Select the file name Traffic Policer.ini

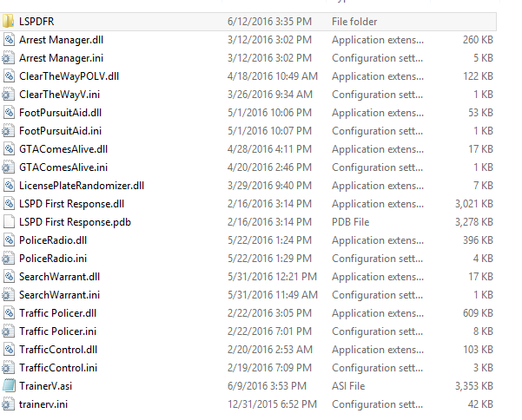[57, 331]
